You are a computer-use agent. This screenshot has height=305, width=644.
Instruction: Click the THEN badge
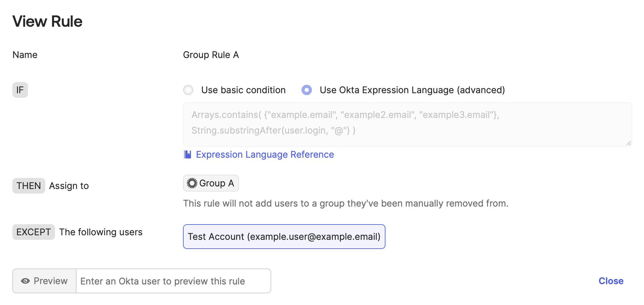point(29,186)
